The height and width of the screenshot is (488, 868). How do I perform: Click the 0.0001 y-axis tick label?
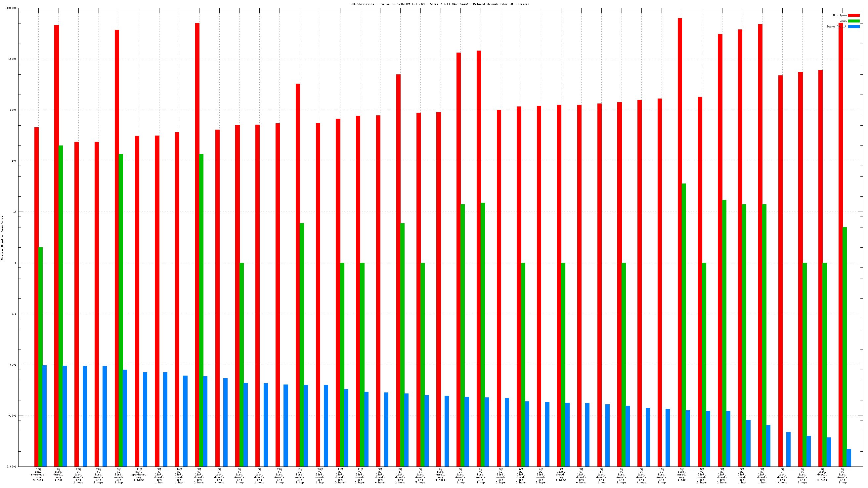point(12,467)
